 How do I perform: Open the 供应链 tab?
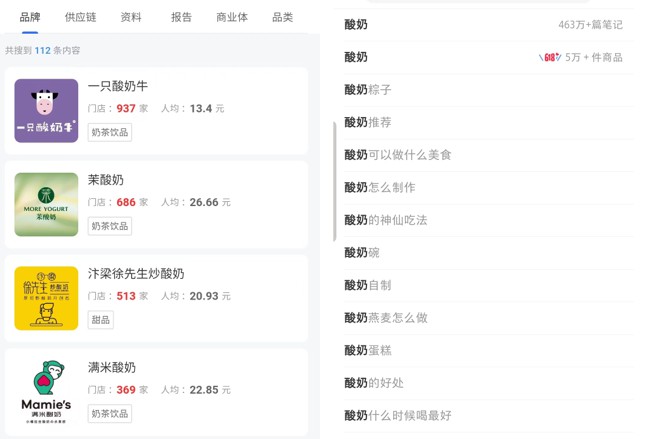click(80, 17)
